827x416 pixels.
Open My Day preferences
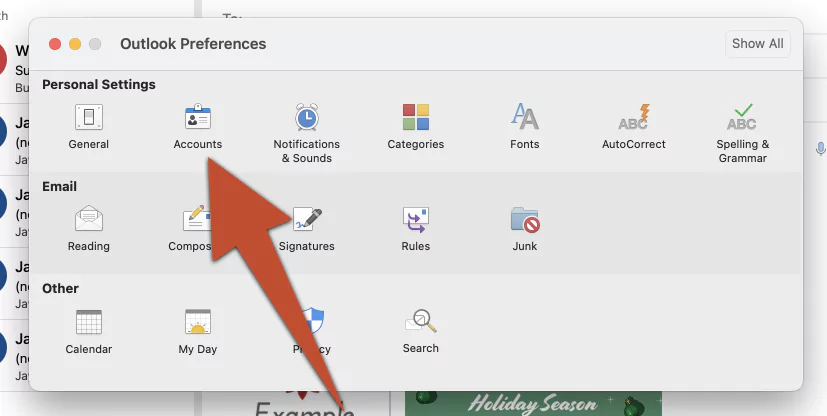(198, 332)
